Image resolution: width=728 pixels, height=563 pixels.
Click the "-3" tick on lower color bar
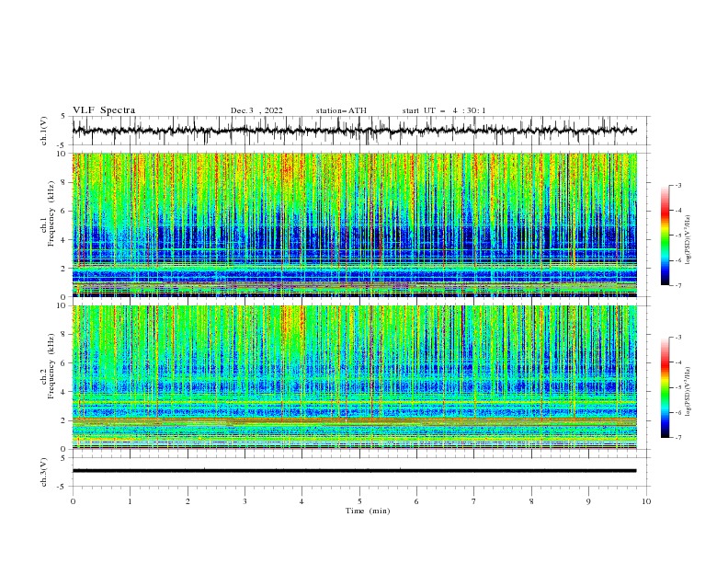(x=677, y=338)
